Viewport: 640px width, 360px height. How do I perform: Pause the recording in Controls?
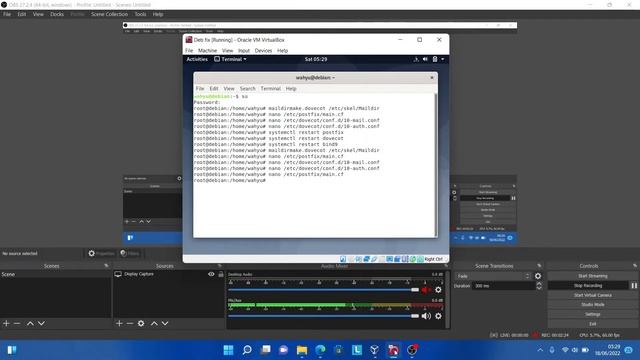click(634, 286)
